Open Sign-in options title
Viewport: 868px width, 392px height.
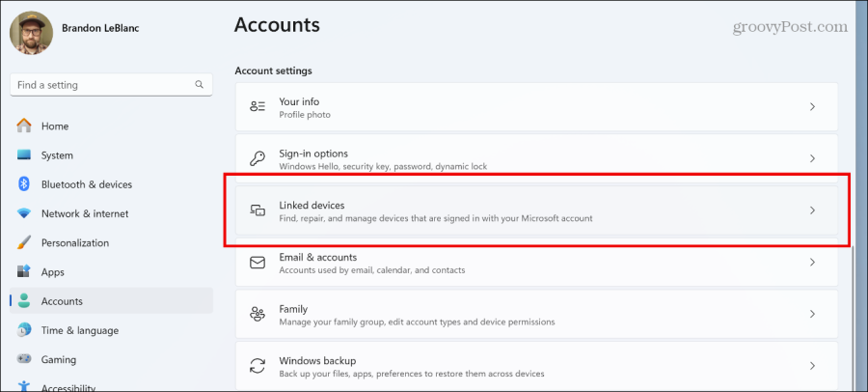coord(313,154)
